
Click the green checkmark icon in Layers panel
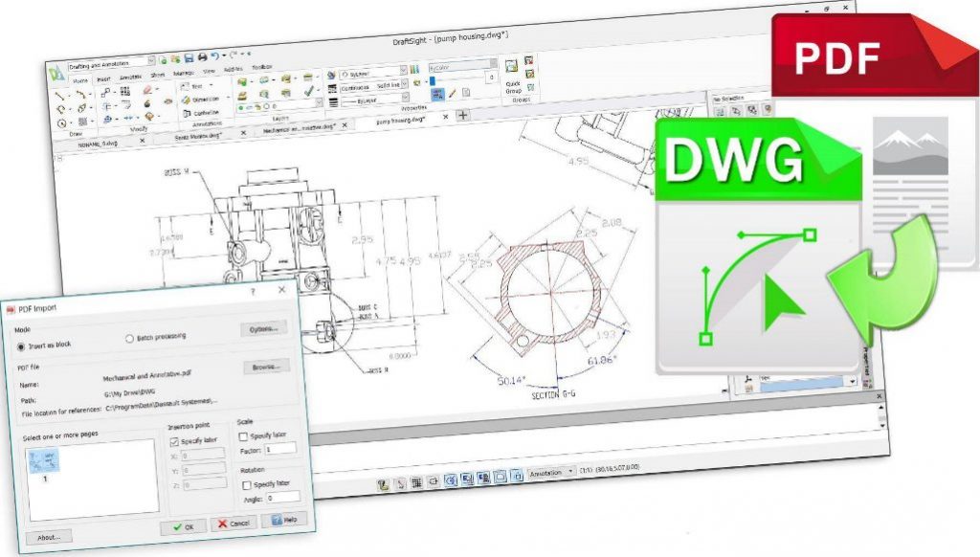(308, 91)
